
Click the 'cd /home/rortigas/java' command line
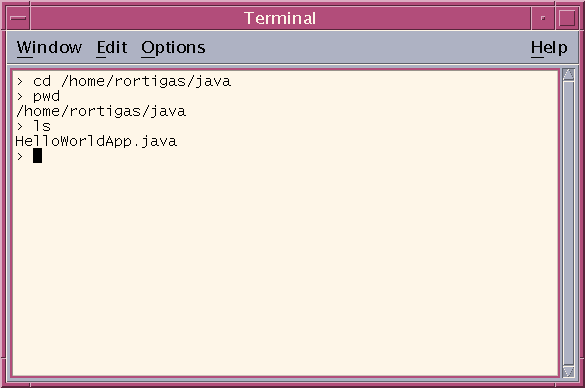coord(123,81)
